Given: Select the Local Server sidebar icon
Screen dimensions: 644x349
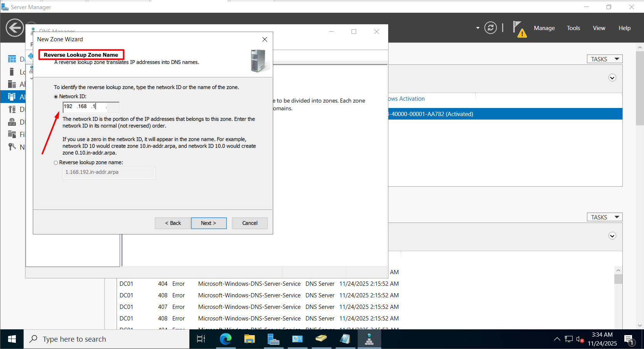Looking at the screenshot, I should coord(12,72).
